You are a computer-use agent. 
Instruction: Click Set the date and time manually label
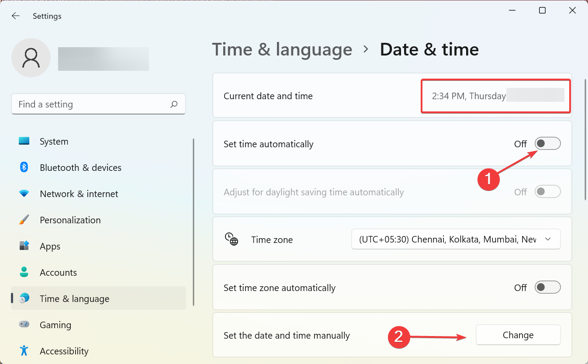(287, 336)
